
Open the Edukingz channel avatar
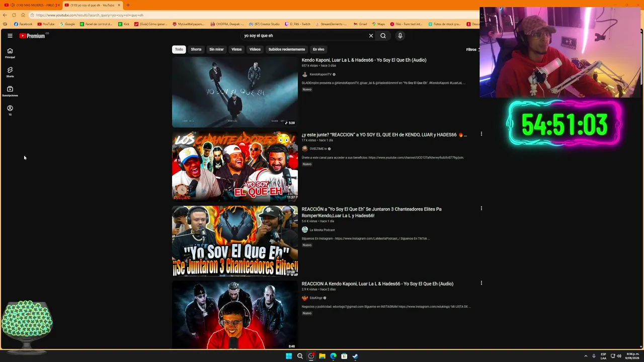(x=304, y=298)
